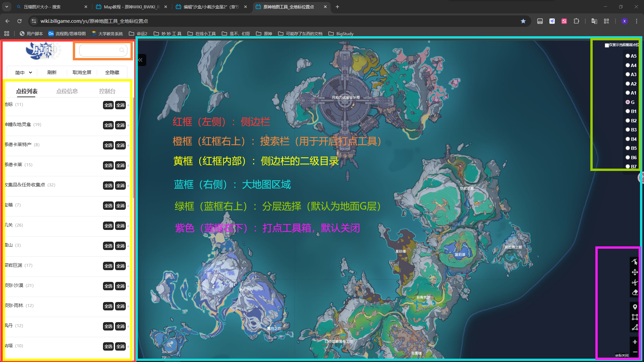
Task: Expand the 宝箱 (7) category triangle
Action: click(128, 206)
